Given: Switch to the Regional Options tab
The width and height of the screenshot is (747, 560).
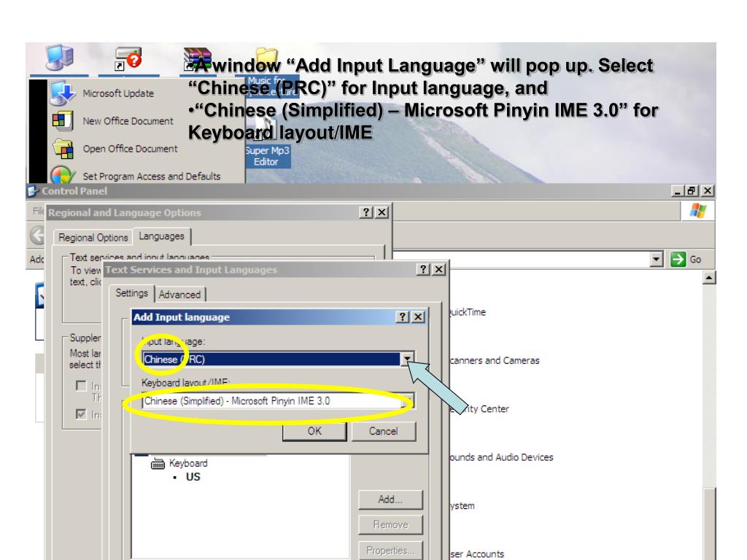Looking at the screenshot, I should (x=93, y=237).
